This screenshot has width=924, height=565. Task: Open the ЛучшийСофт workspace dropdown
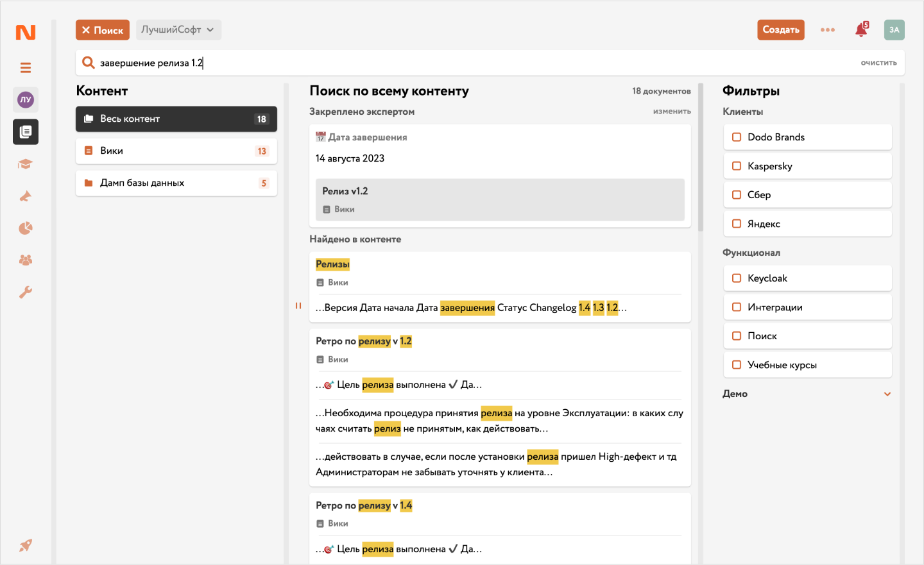pos(178,30)
